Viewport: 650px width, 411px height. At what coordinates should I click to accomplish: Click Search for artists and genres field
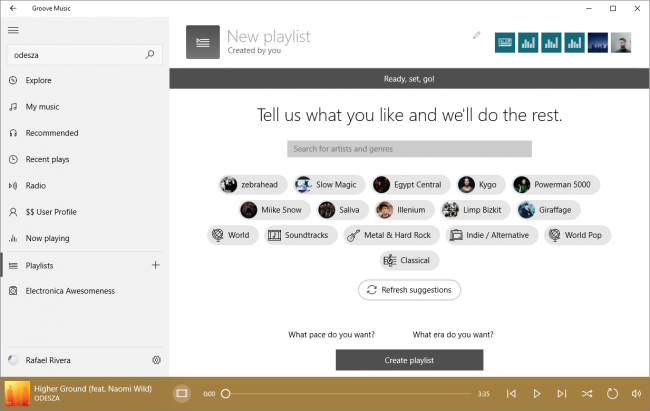409,149
